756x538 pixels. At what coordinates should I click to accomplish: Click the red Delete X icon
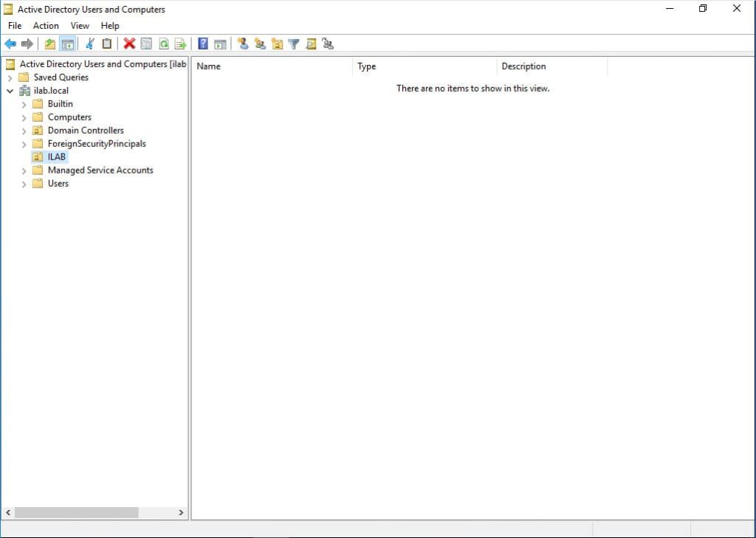pyautogui.click(x=129, y=44)
